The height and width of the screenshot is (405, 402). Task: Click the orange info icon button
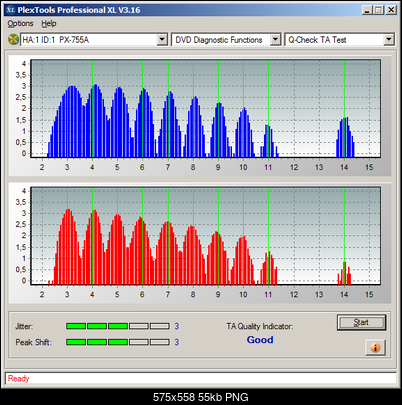375,348
